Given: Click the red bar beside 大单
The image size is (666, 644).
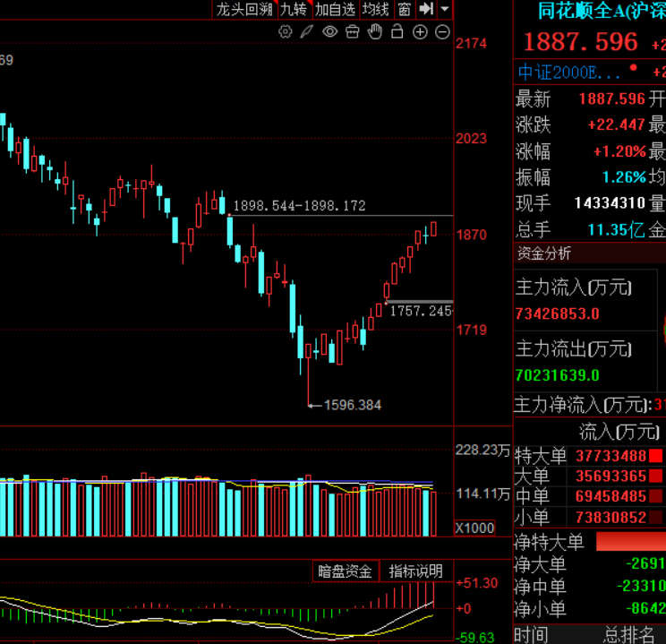Looking at the screenshot, I should pyautogui.click(x=656, y=477).
